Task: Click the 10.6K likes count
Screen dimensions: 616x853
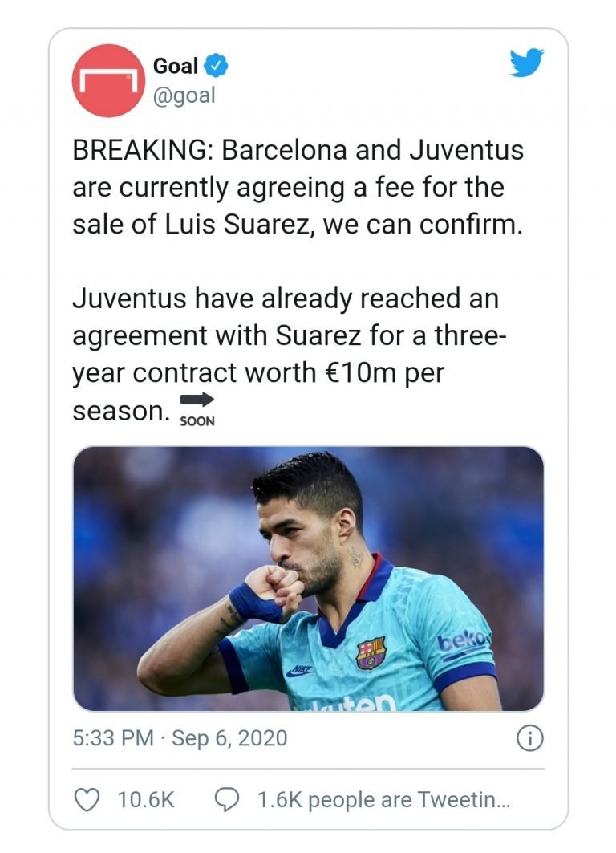Action: (146, 800)
